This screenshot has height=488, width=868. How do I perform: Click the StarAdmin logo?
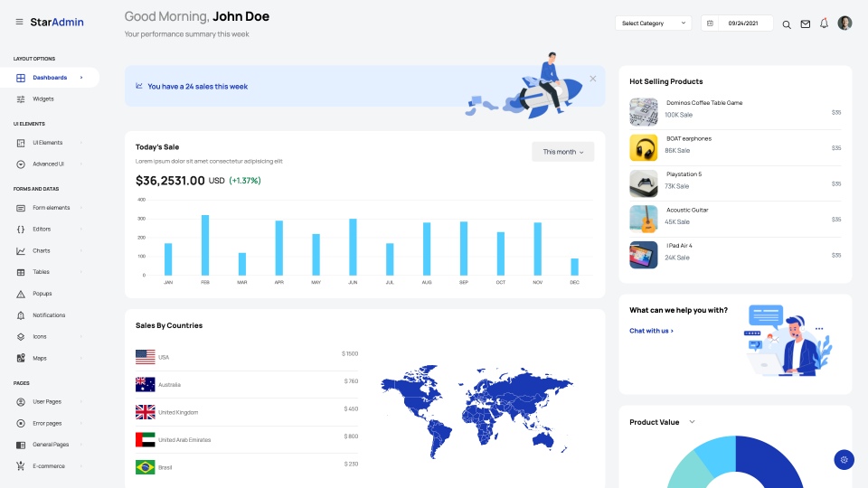pos(57,22)
